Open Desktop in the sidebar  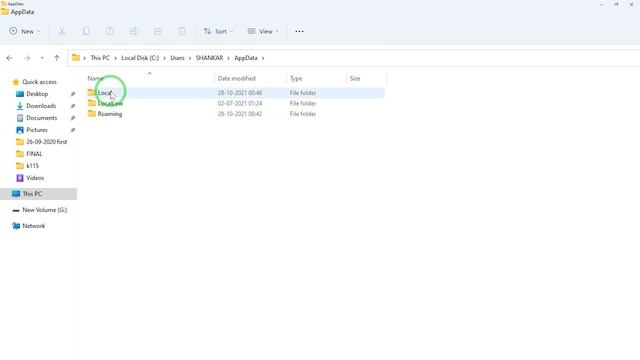point(37,94)
